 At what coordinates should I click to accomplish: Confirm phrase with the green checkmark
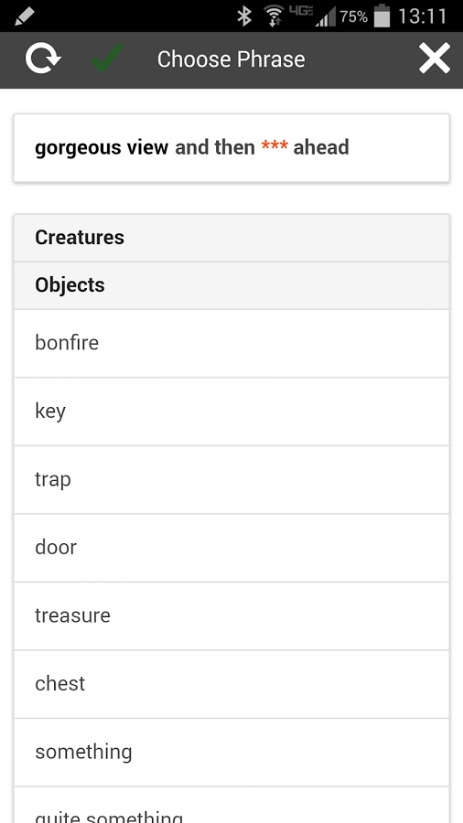coord(107,58)
